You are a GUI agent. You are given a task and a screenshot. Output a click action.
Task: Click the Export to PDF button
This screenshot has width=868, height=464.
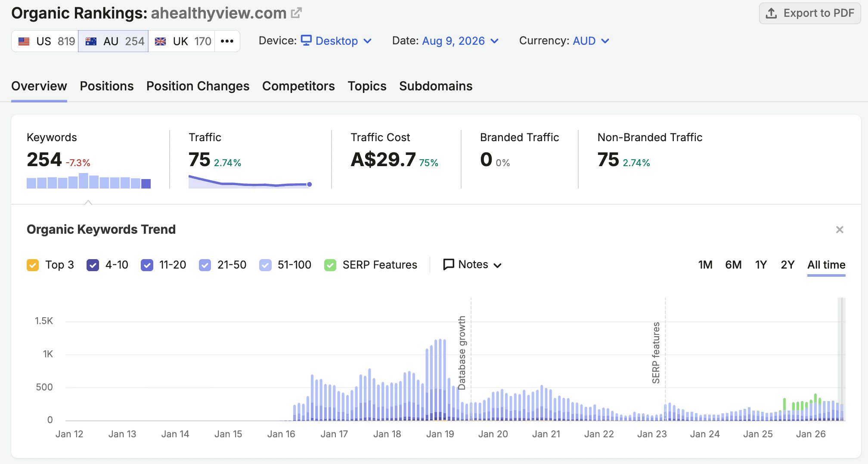(810, 13)
